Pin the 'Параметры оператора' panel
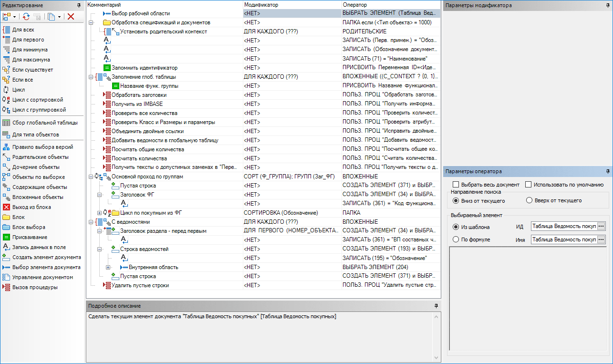Image resolution: width=613 pixels, height=364 pixels. click(x=608, y=171)
